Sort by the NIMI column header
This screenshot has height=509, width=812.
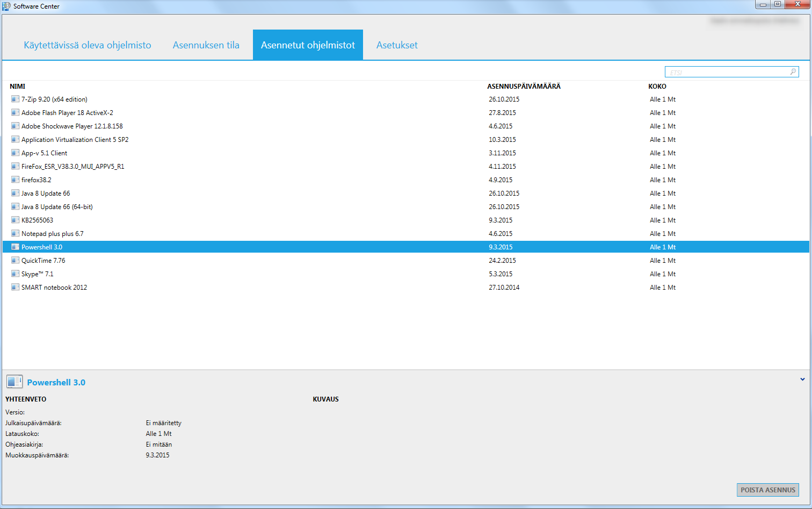[x=18, y=86]
